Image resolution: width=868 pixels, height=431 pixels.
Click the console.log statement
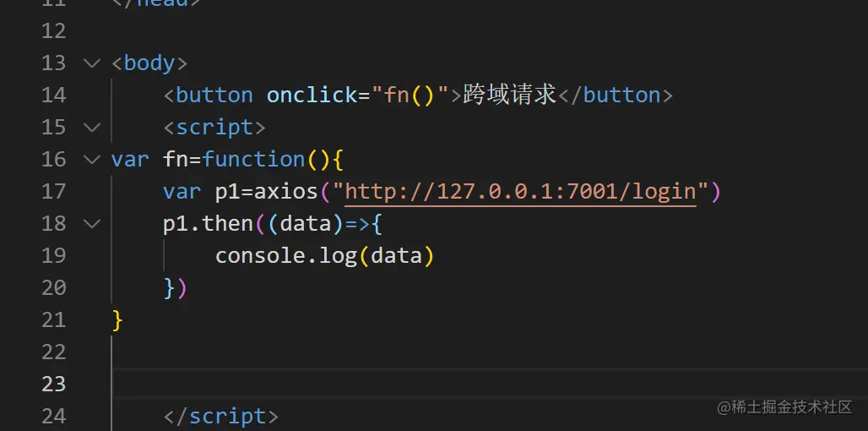point(286,255)
